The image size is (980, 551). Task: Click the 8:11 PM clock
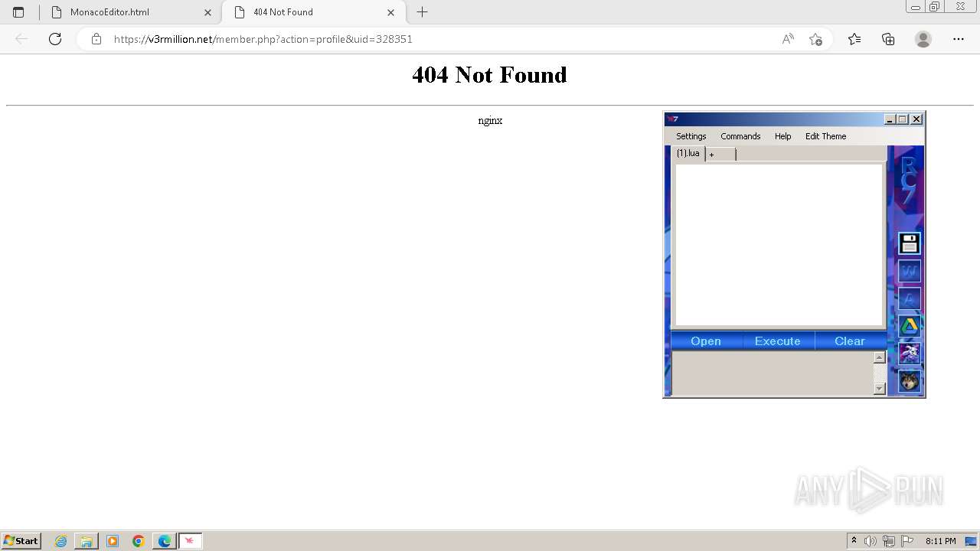coord(940,541)
